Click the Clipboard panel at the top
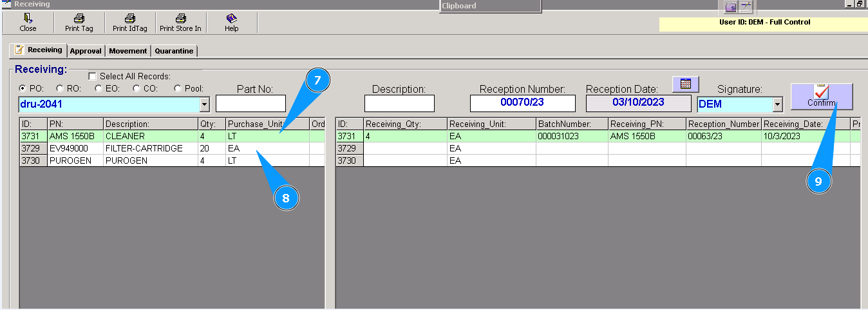Image resolution: width=868 pixels, height=310 pixels. (x=490, y=6)
